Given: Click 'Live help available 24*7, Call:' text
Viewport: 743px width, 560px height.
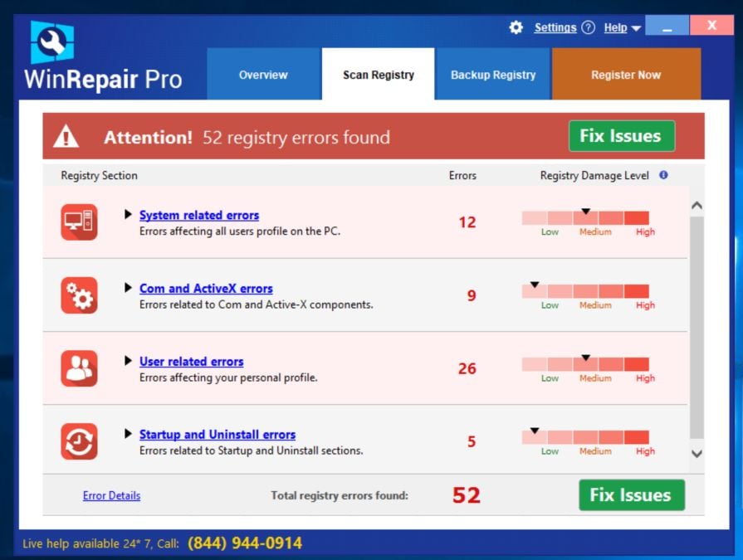Looking at the screenshot, I should 101,543.
